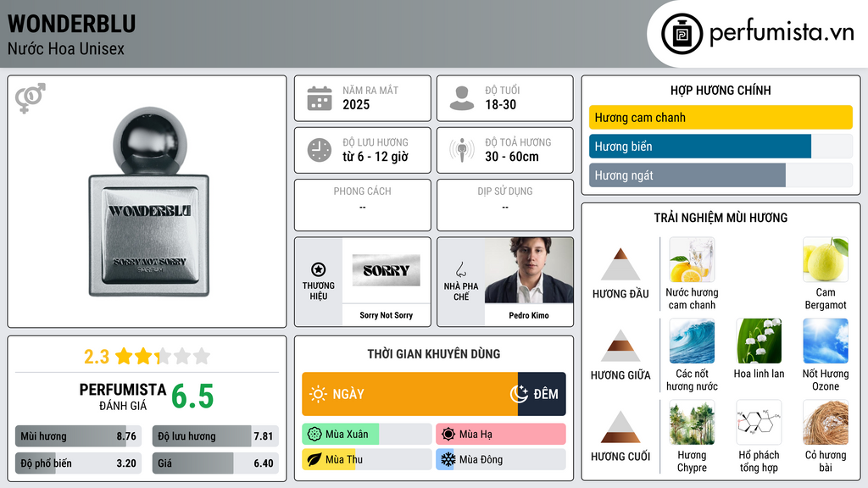The width and height of the screenshot is (868, 488).
Task: Click the 2.3 user rating number
Action: tap(97, 357)
